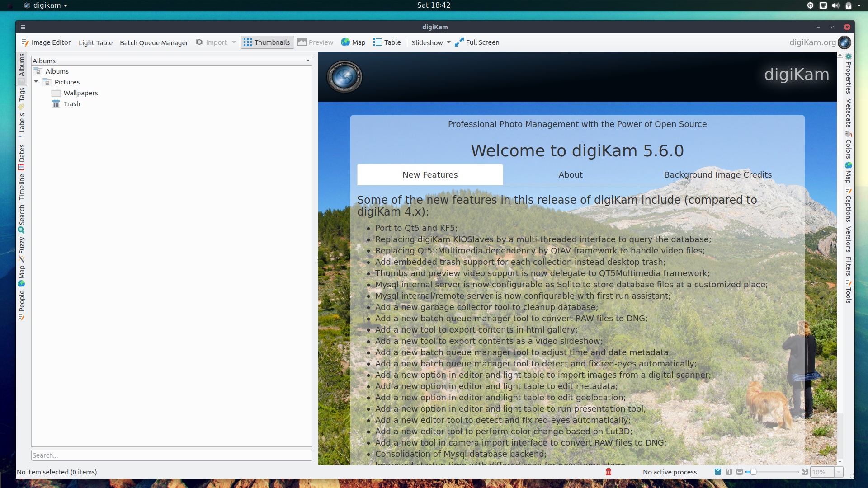Image resolution: width=868 pixels, height=488 pixels.
Task: Open the Batch Queue Manager
Action: pos(154,42)
